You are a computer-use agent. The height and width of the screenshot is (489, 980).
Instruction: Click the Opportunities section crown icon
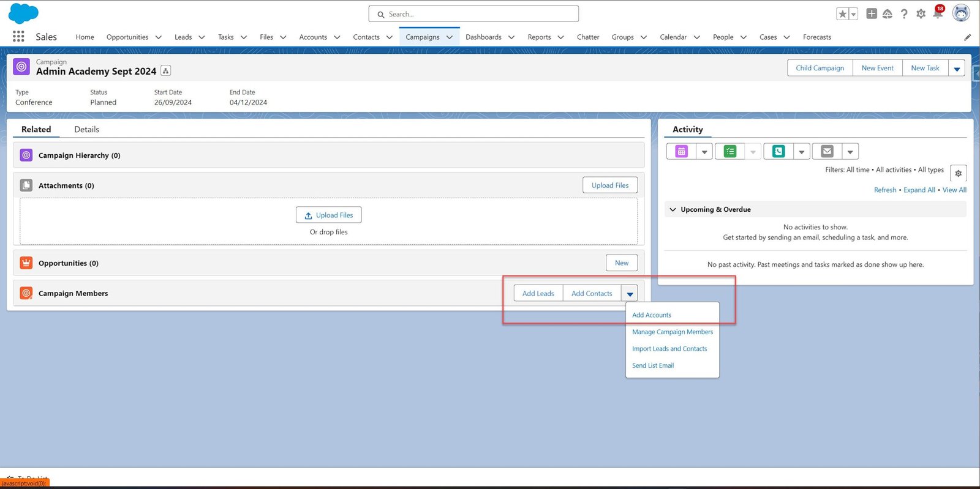[26, 263]
